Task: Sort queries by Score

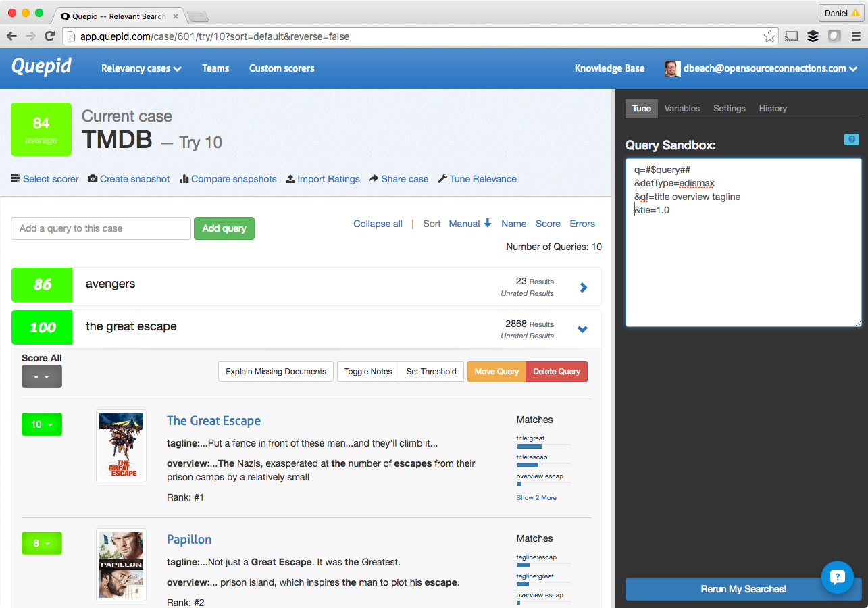Action: coord(548,224)
